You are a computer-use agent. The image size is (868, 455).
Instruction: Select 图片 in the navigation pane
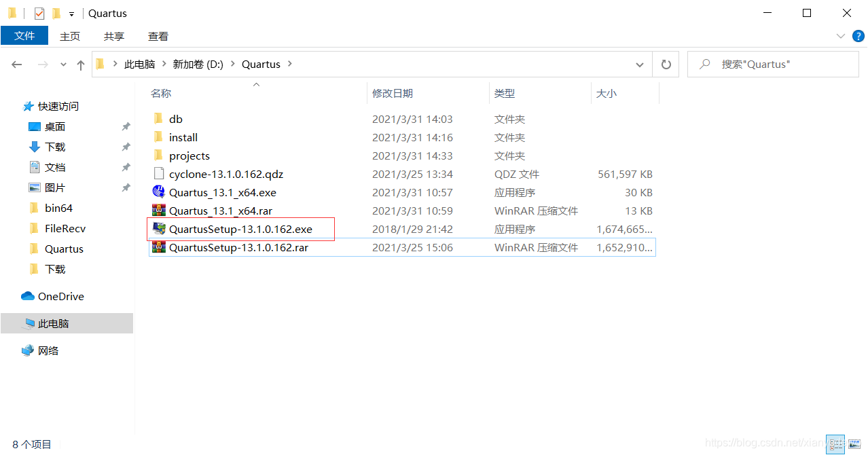coord(55,188)
